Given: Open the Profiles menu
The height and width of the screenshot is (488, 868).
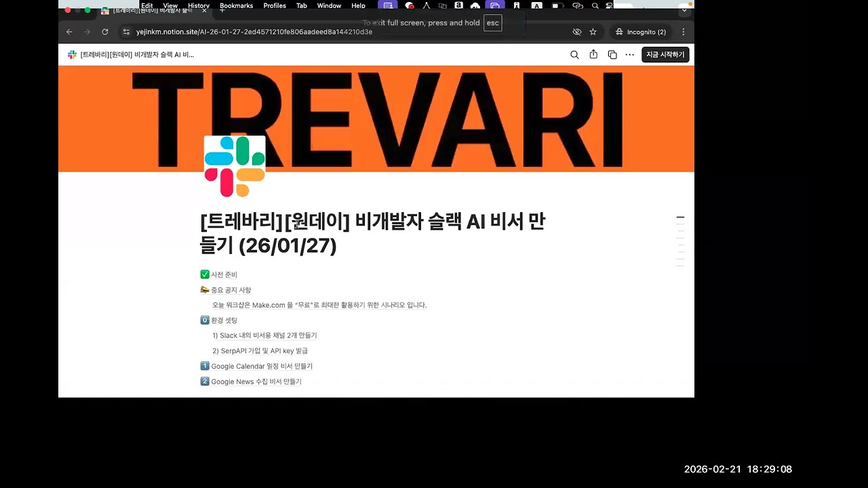Looking at the screenshot, I should 275,5.
